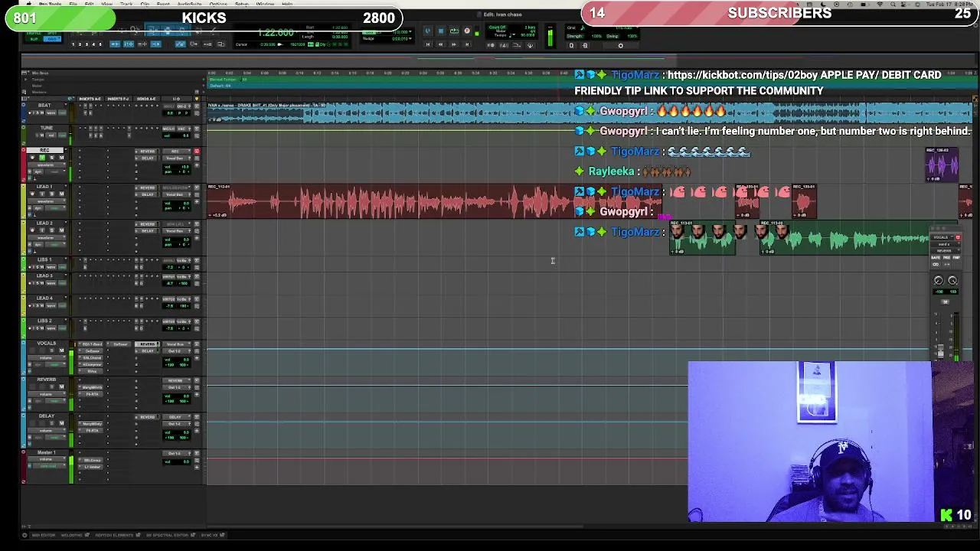Record-enable the REC track
The height and width of the screenshot is (551, 980).
[32, 158]
